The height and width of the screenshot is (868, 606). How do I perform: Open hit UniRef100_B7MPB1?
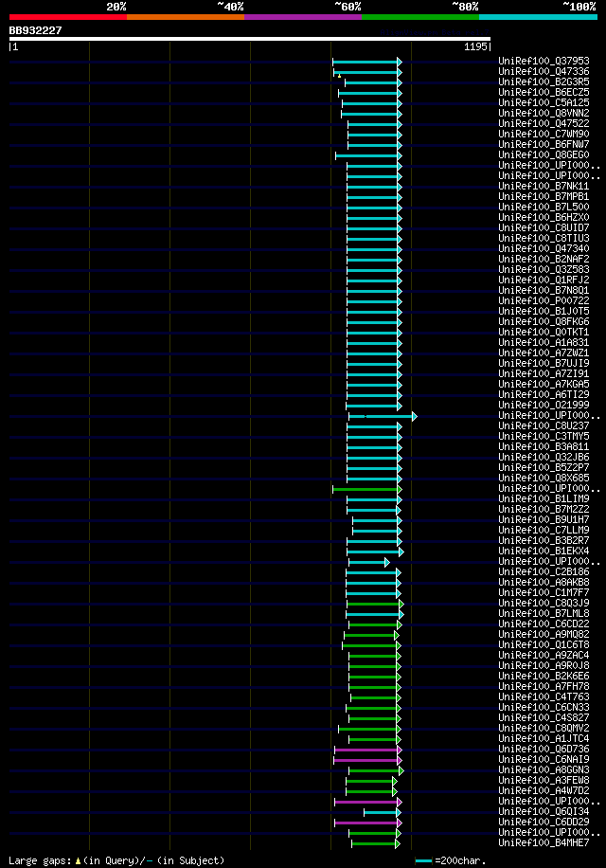tap(544, 197)
